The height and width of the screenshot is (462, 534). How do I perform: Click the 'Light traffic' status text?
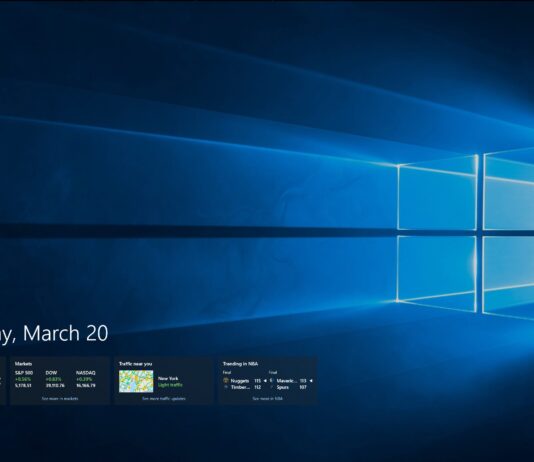coord(170,385)
